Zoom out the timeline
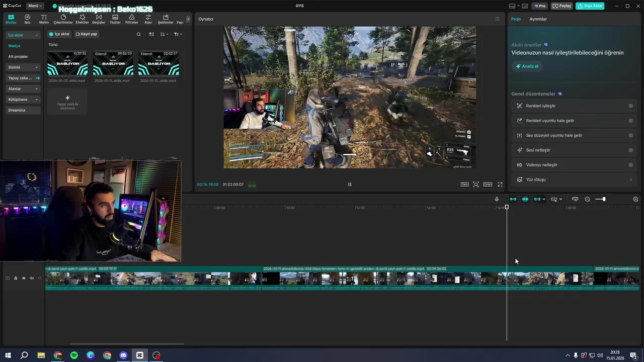This screenshot has height=362, width=644. 587,199
